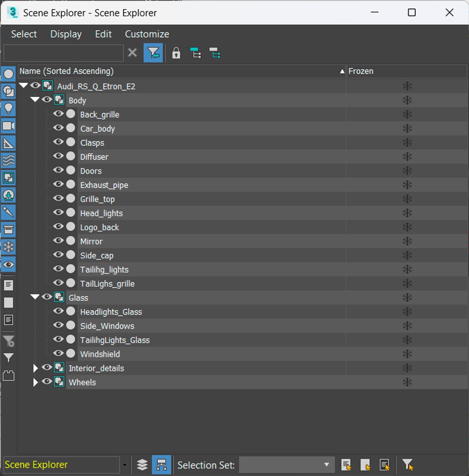The width and height of the screenshot is (469, 476).
Task: Collapse the Glass group
Action: pyautogui.click(x=35, y=297)
